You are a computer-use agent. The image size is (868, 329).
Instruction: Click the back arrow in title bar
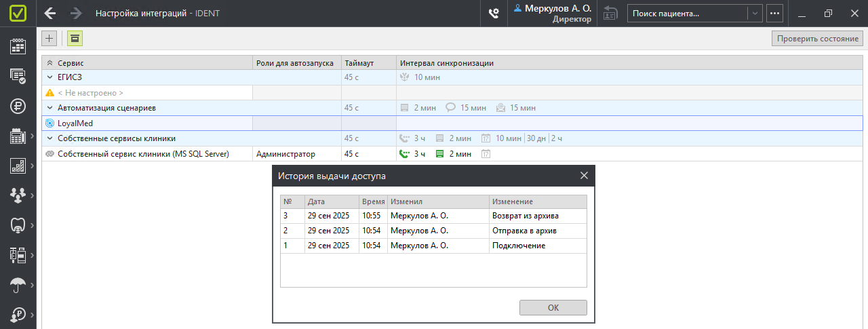click(50, 14)
